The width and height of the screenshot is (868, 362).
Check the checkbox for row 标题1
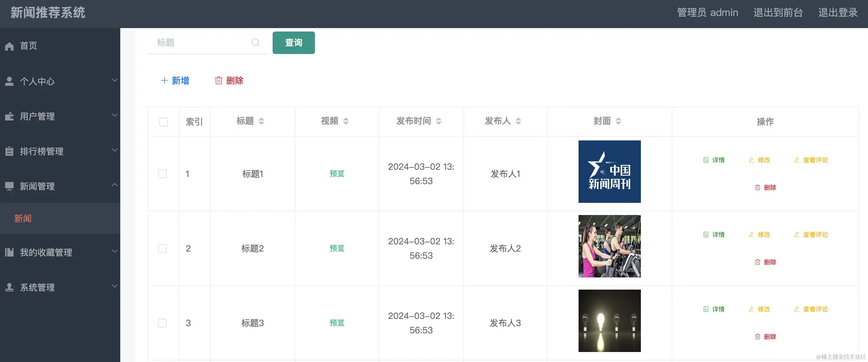coord(162,174)
